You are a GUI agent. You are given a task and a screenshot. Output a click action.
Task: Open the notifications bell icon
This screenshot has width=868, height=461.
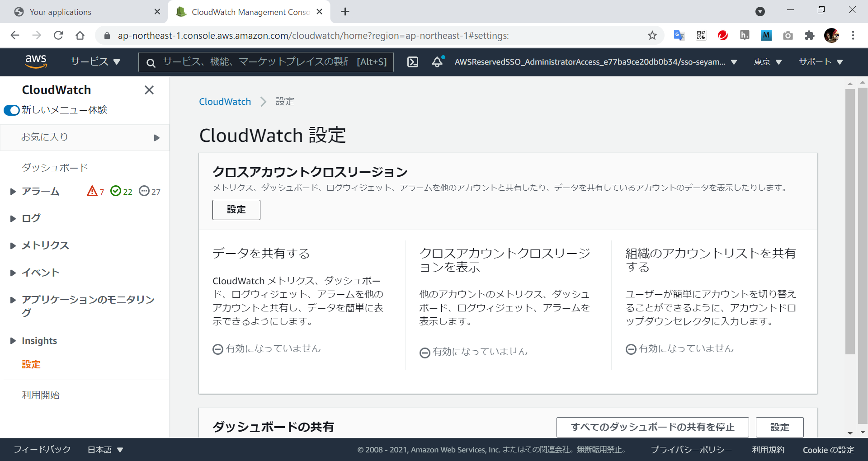tap(437, 62)
